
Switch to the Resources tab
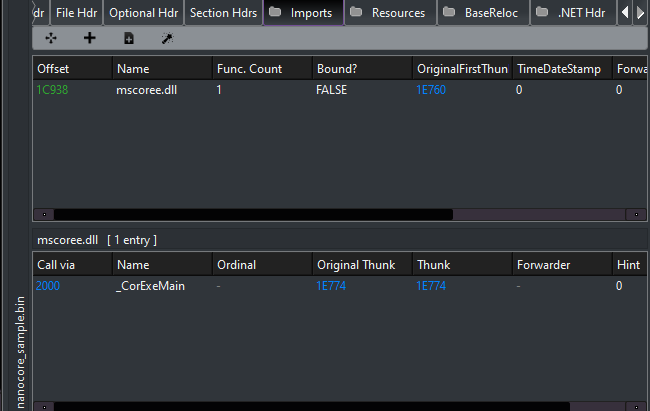390,13
